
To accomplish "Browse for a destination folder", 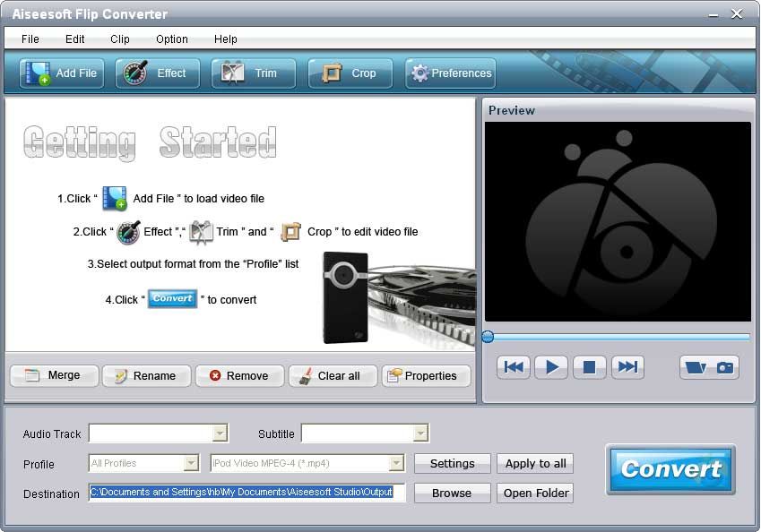I will (x=453, y=493).
